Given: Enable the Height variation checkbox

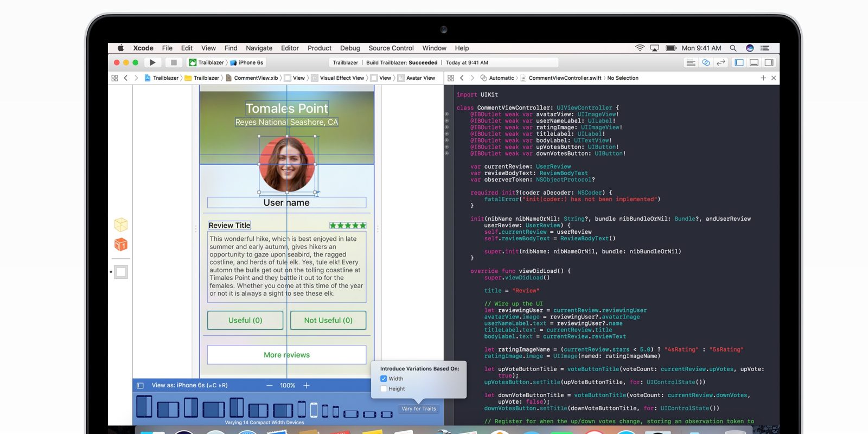Looking at the screenshot, I should 384,389.
